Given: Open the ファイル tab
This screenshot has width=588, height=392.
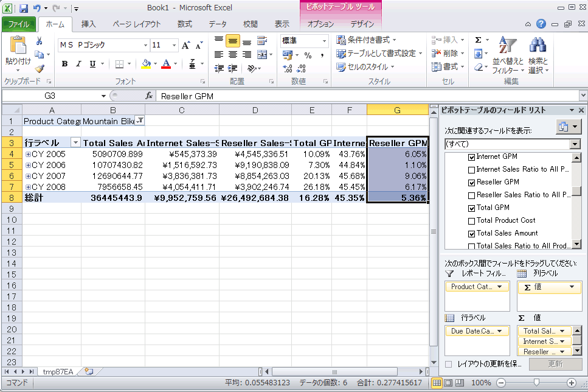Looking at the screenshot, I should pyautogui.click(x=19, y=24).
